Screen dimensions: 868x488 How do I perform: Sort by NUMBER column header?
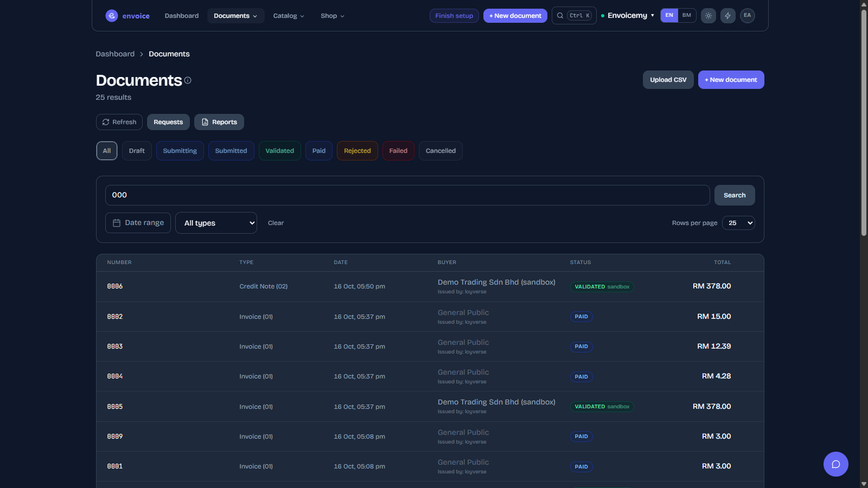(119, 262)
